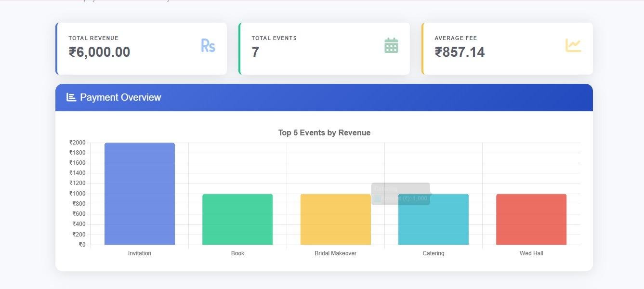Click the calendar icon in Total Events card
The height and width of the screenshot is (289, 644).
pos(391,46)
